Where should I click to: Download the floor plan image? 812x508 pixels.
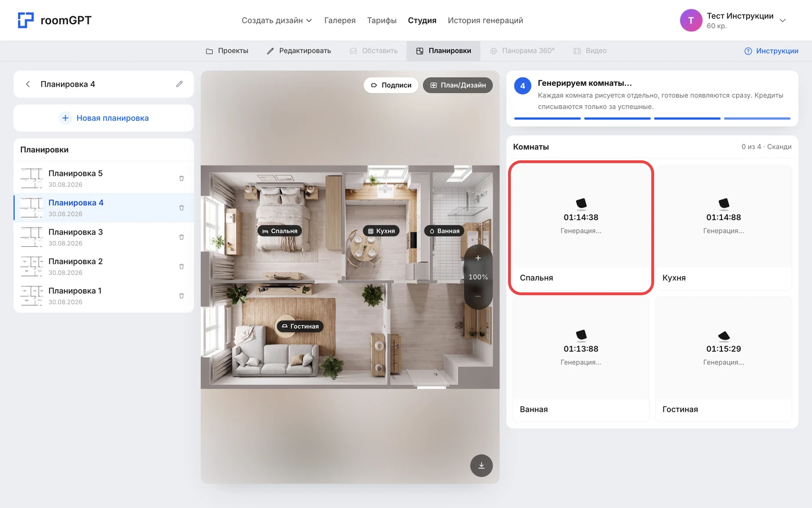click(x=481, y=465)
